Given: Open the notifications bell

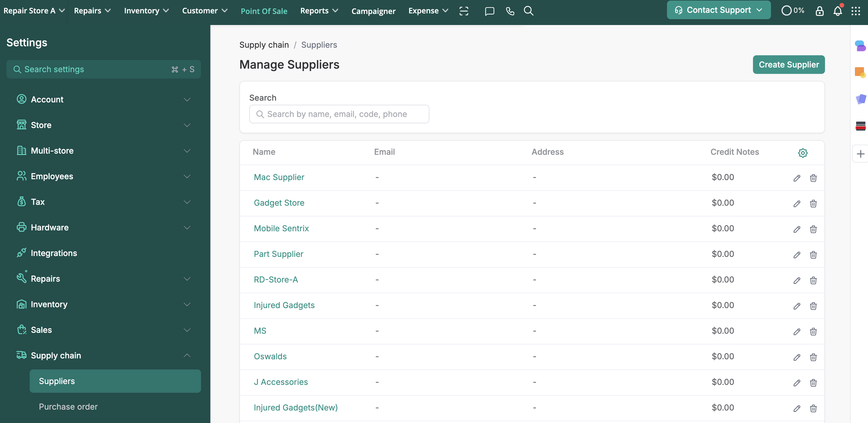Looking at the screenshot, I should point(837,11).
